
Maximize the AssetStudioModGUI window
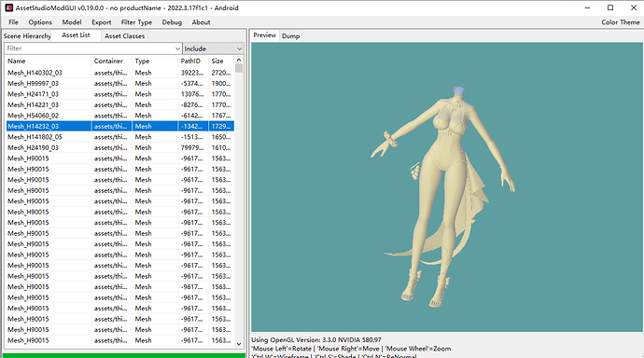point(610,7)
